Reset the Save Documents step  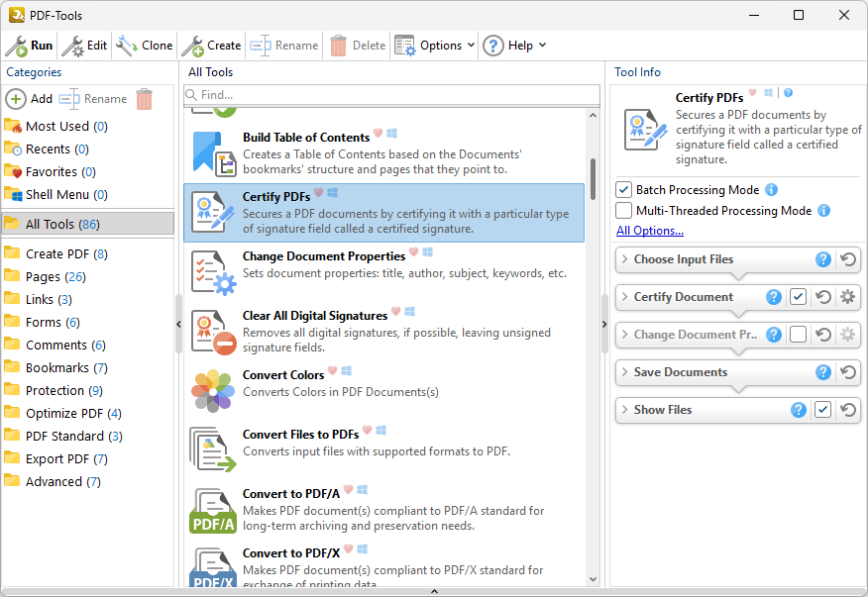tap(847, 372)
